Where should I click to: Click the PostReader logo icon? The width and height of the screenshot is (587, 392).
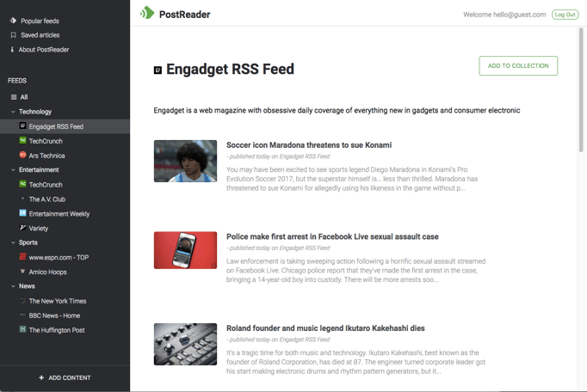click(147, 14)
